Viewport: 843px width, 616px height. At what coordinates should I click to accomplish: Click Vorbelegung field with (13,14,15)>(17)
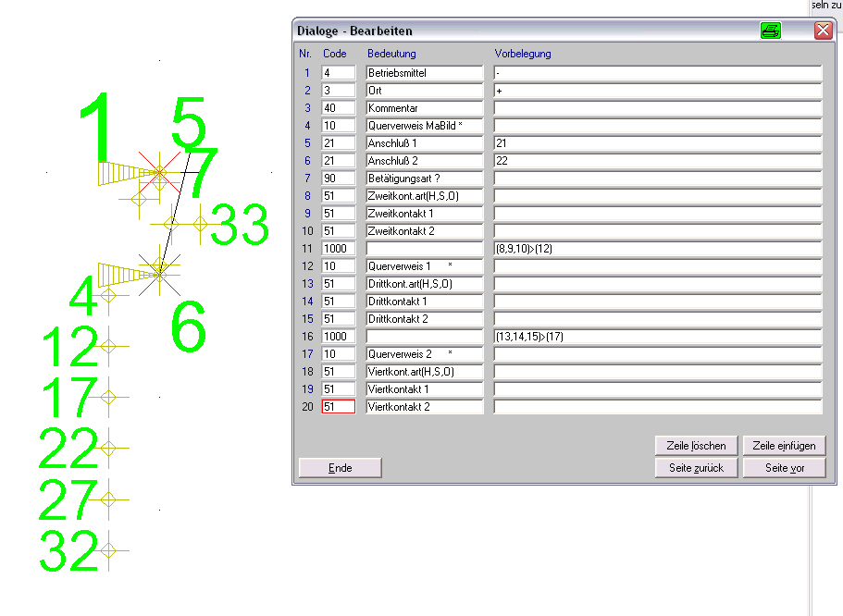pyautogui.click(x=658, y=336)
